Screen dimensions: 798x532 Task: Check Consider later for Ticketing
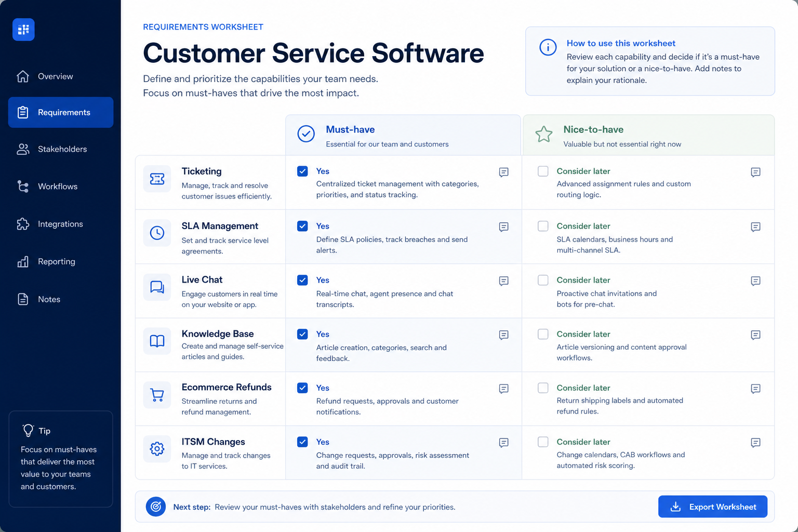click(x=543, y=171)
